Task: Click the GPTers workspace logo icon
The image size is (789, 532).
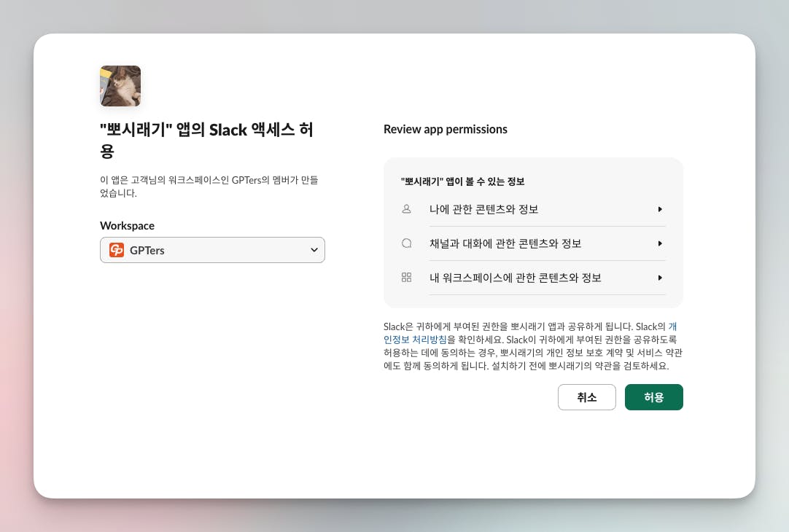Action: [117, 250]
